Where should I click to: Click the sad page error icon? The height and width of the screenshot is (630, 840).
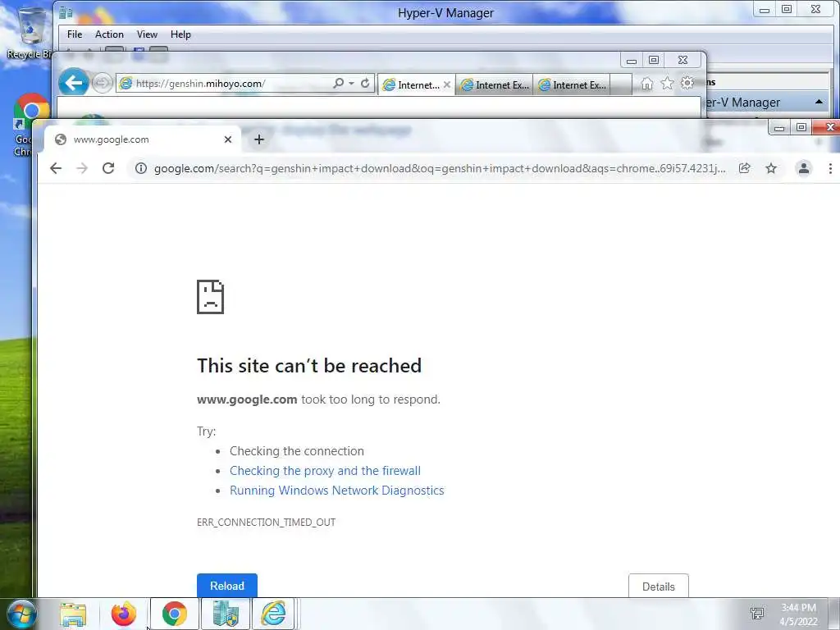coord(211,297)
